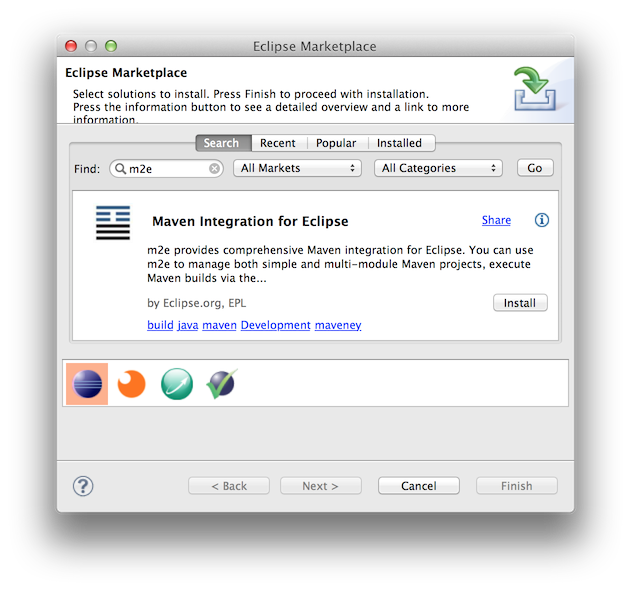Open the All Categories dropdown
Viewport: 631px width, 591px height.
point(438,168)
